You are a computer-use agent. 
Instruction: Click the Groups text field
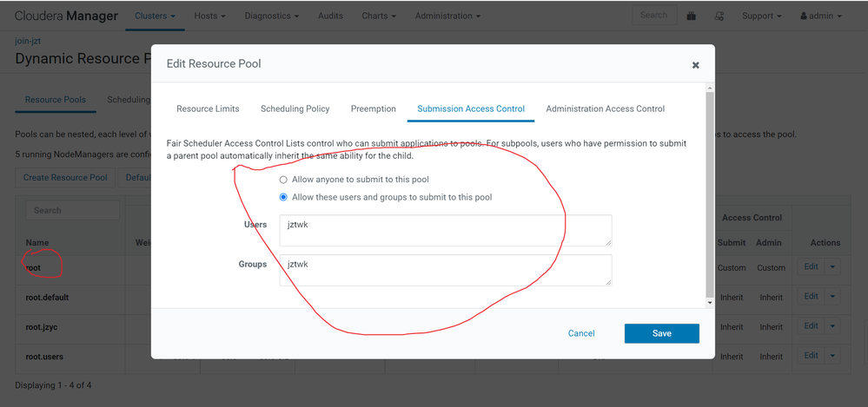pos(446,271)
